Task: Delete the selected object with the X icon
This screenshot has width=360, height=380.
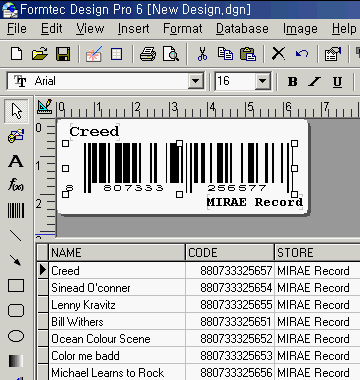Action: pyautogui.click(x=278, y=54)
